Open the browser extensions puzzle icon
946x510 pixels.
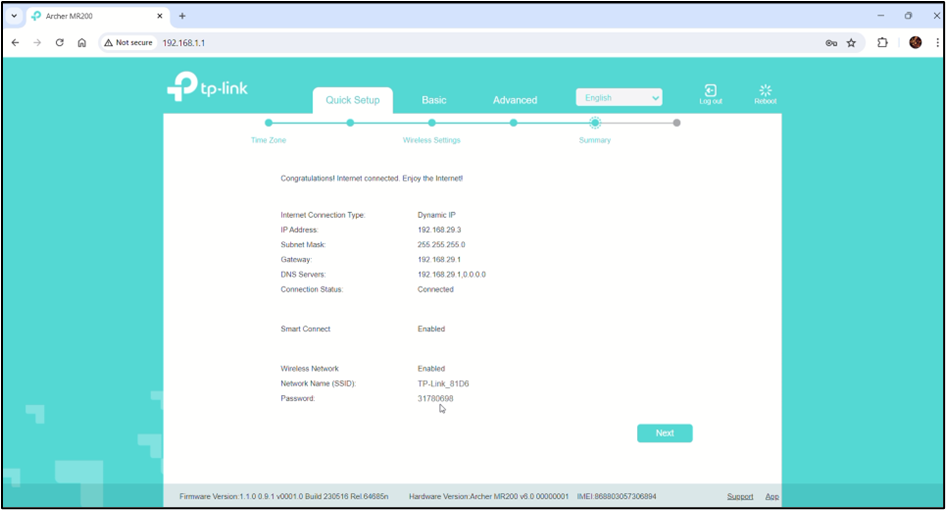point(882,43)
